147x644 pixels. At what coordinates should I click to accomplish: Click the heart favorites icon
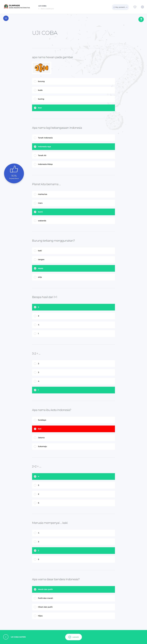(135, 7)
